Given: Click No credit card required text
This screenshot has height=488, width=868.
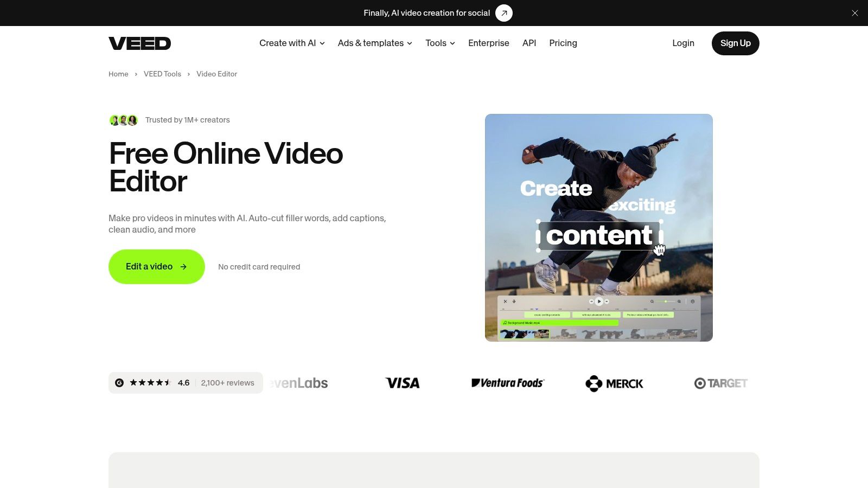Looking at the screenshot, I should (x=259, y=267).
